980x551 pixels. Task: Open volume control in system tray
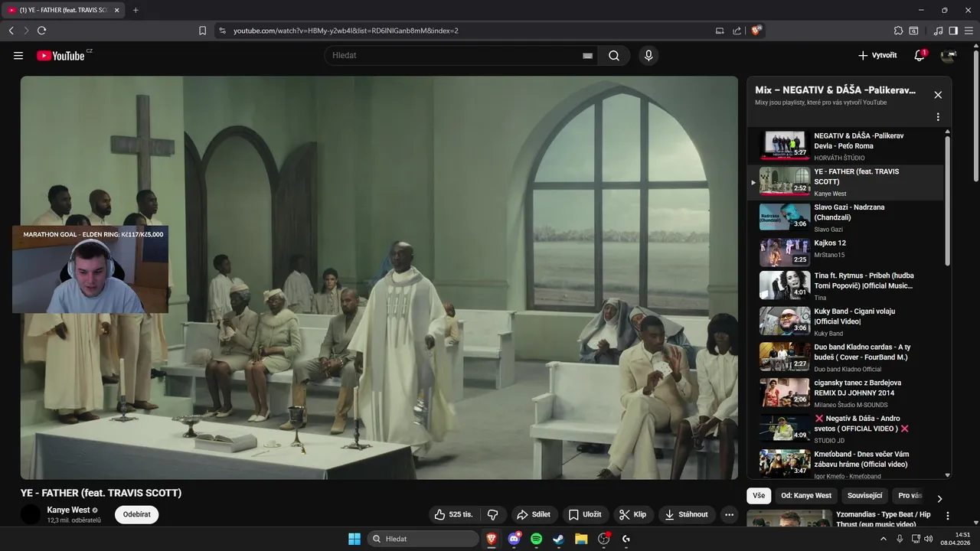point(928,539)
